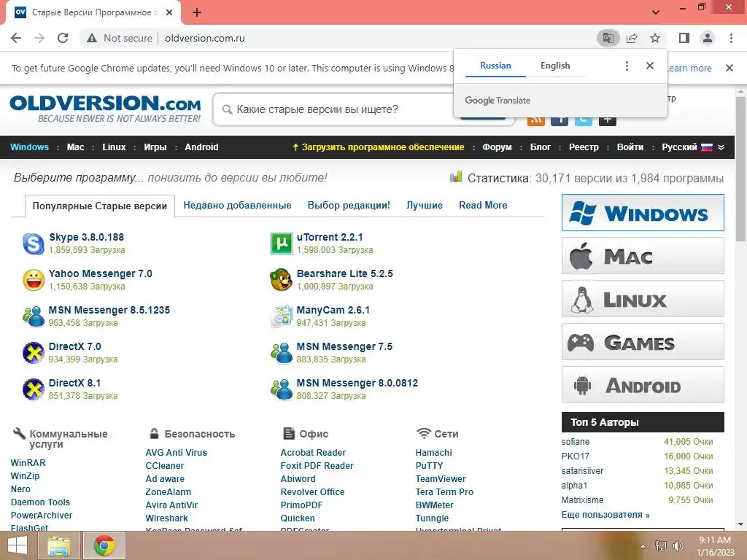Click the large Android platform button
This screenshot has height=560, width=747.
(643, 385)
